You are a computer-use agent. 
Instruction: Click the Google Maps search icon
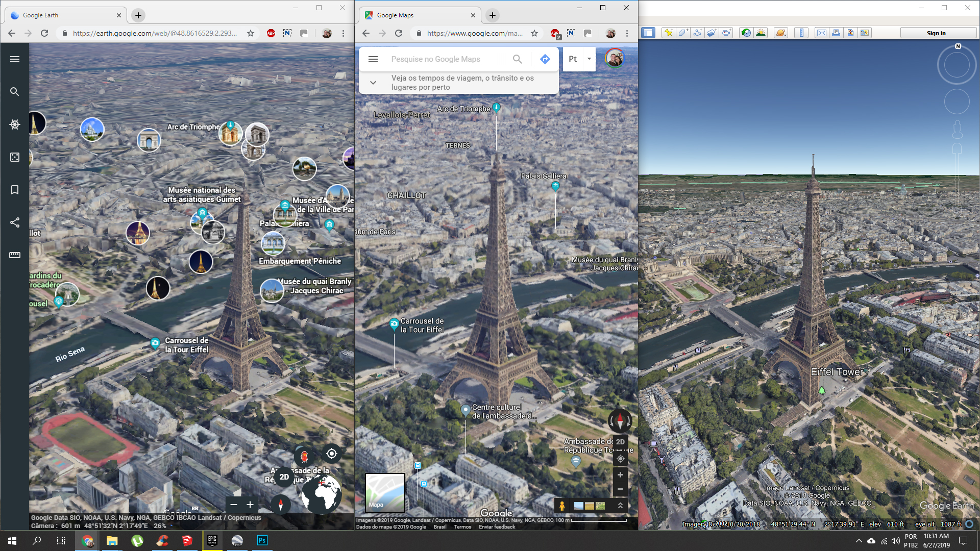click(x=518, y=59)
